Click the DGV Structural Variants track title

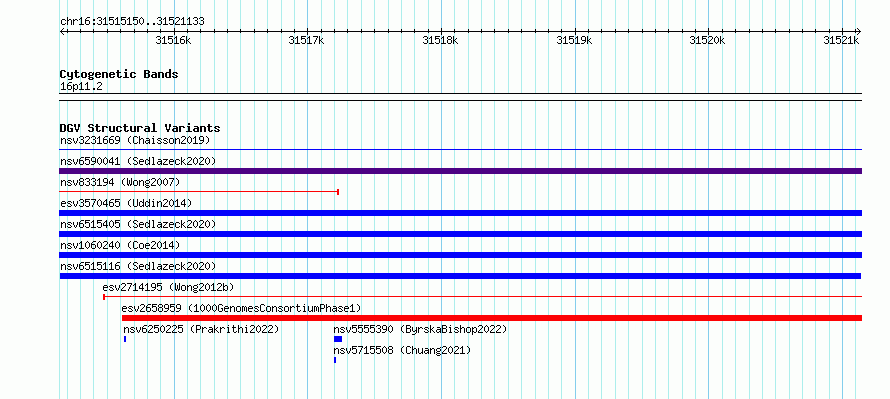click(x=140, y=128)
